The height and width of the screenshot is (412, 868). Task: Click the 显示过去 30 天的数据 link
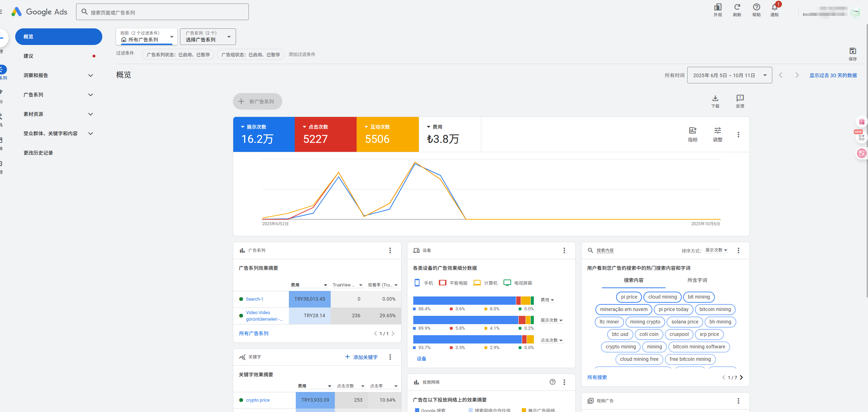[833, 75]
